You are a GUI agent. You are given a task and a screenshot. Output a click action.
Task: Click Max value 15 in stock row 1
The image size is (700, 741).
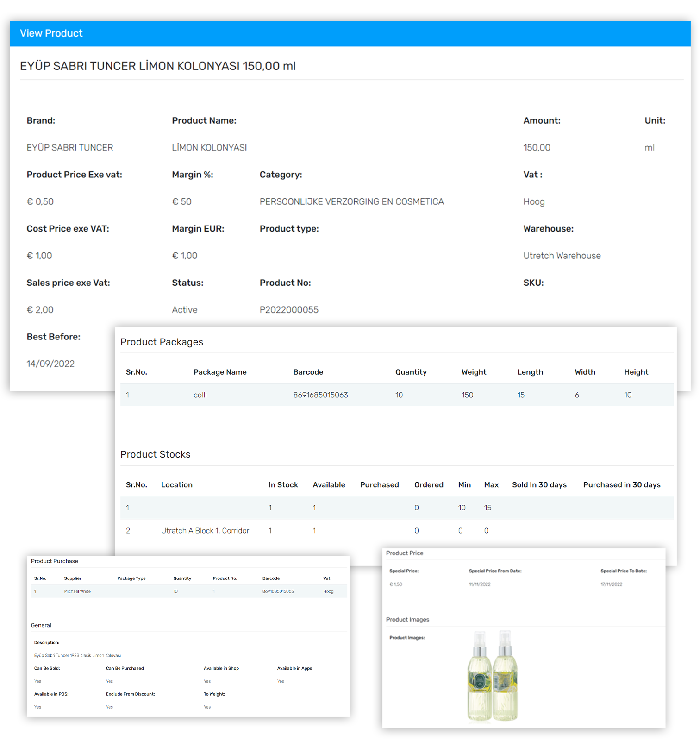(487, 508)
